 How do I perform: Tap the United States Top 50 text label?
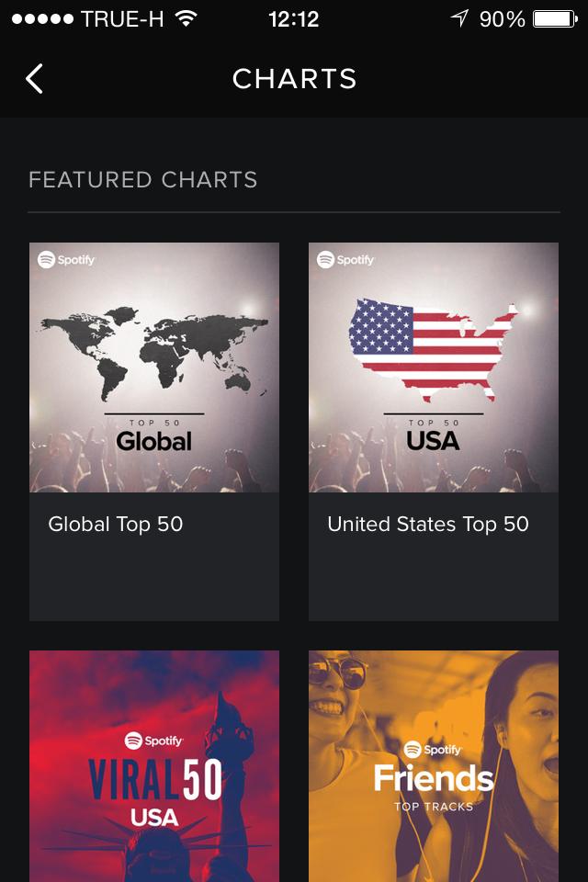428,524
